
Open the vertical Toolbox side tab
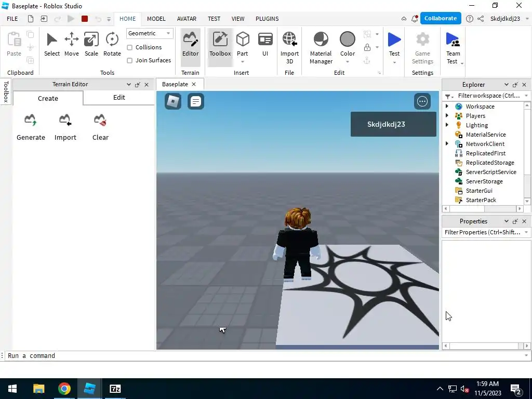[x=6, y=91]
